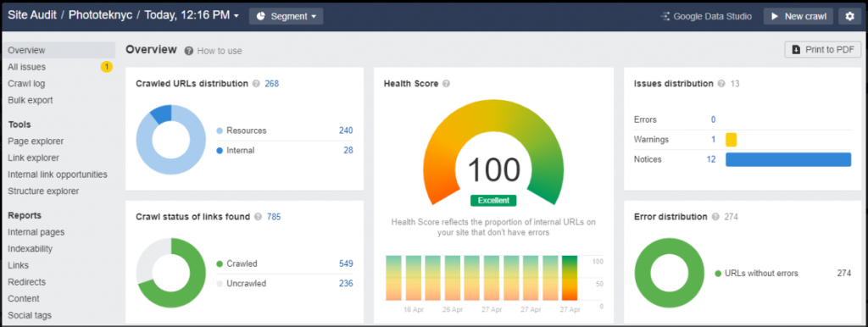Open Content report
Viewport: 868px width, 327px height.
pyautogui.click(x=24, y=298)
